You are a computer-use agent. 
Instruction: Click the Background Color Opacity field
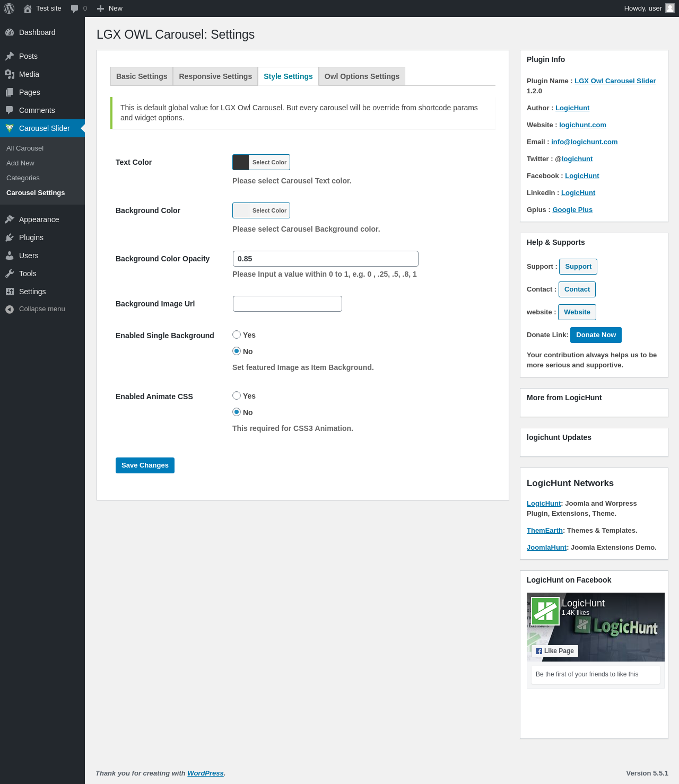[326, 259]
